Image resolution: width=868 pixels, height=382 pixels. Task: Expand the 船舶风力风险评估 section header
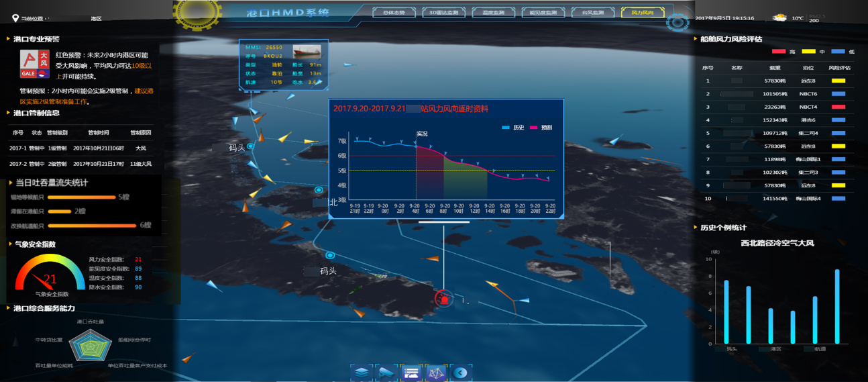click(x=730, y=39)
